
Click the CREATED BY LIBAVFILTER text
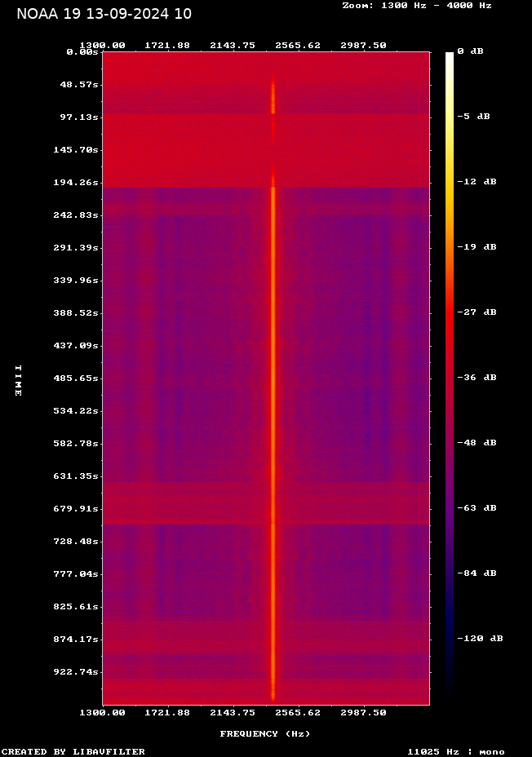[73, 751]
